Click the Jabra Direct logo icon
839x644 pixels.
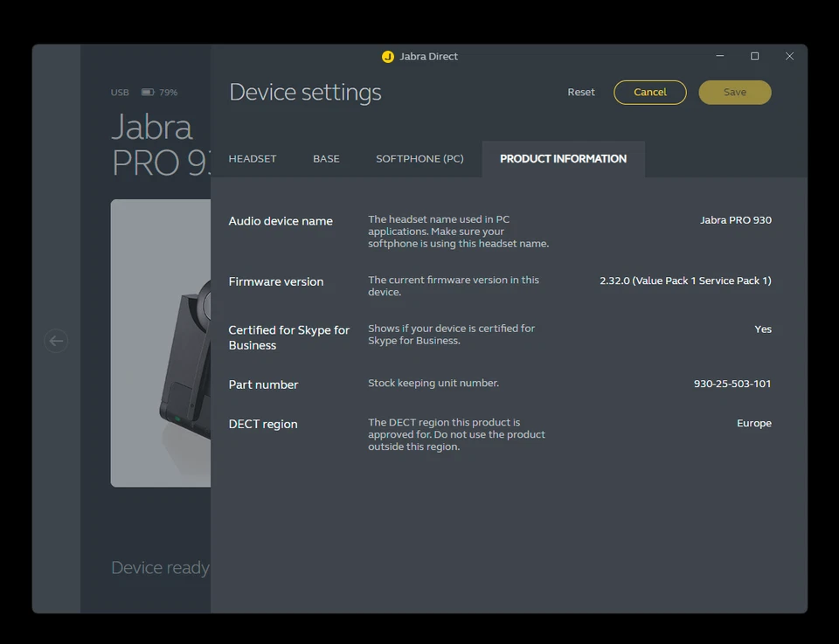[x=387, y=56]
